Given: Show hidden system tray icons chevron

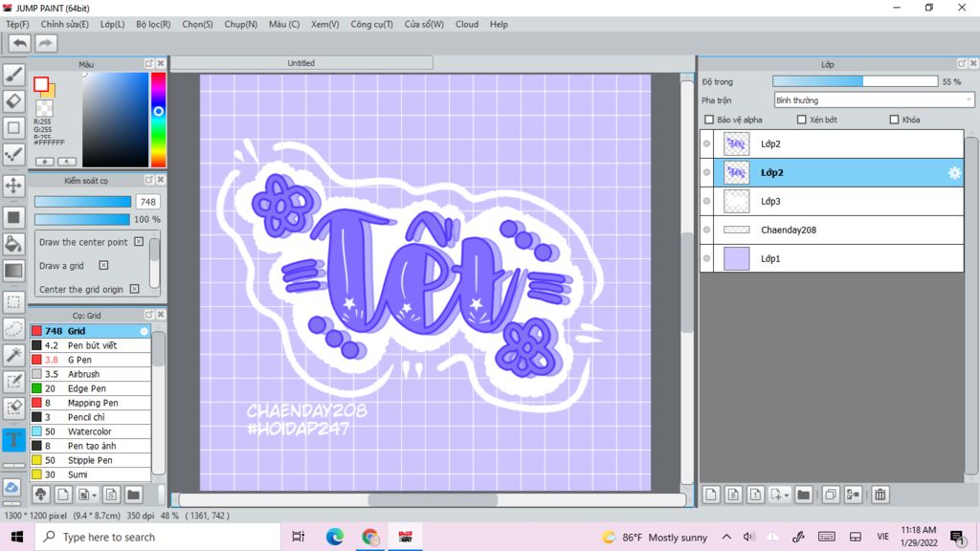Looking at the screenshot, I should tap(726, 537).
